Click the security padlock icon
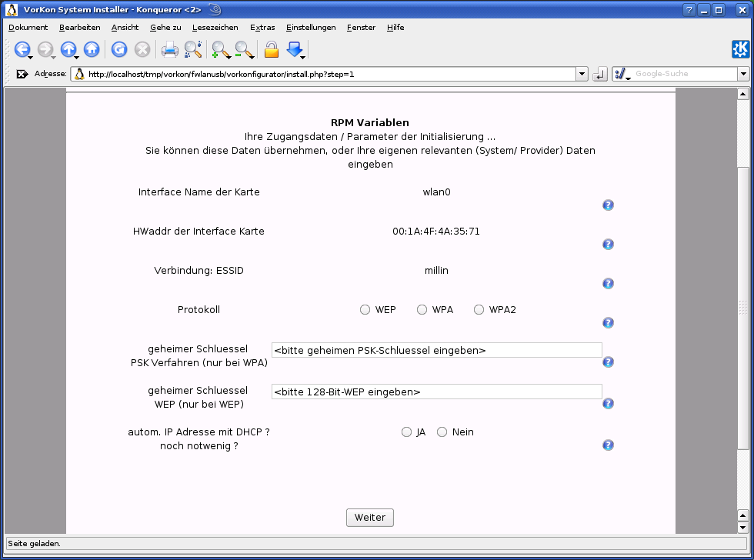The width and height of the screenshot is (754, 560). (x=271, y=49)
